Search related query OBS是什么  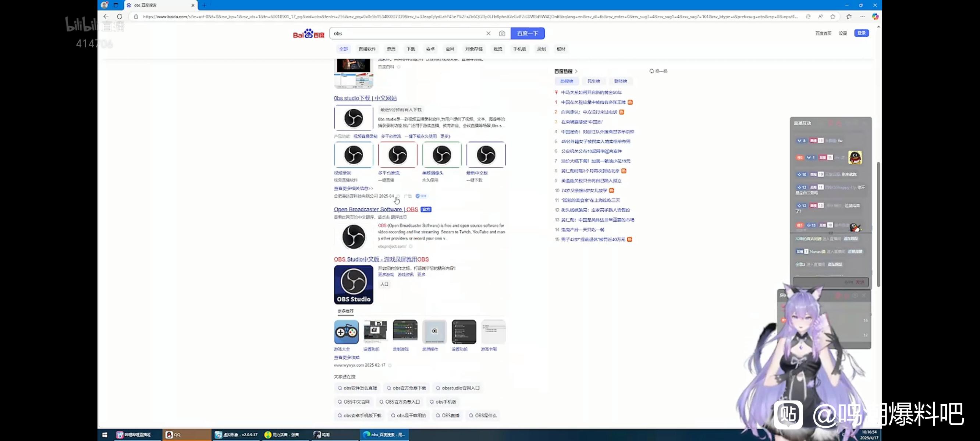point(482,416)
